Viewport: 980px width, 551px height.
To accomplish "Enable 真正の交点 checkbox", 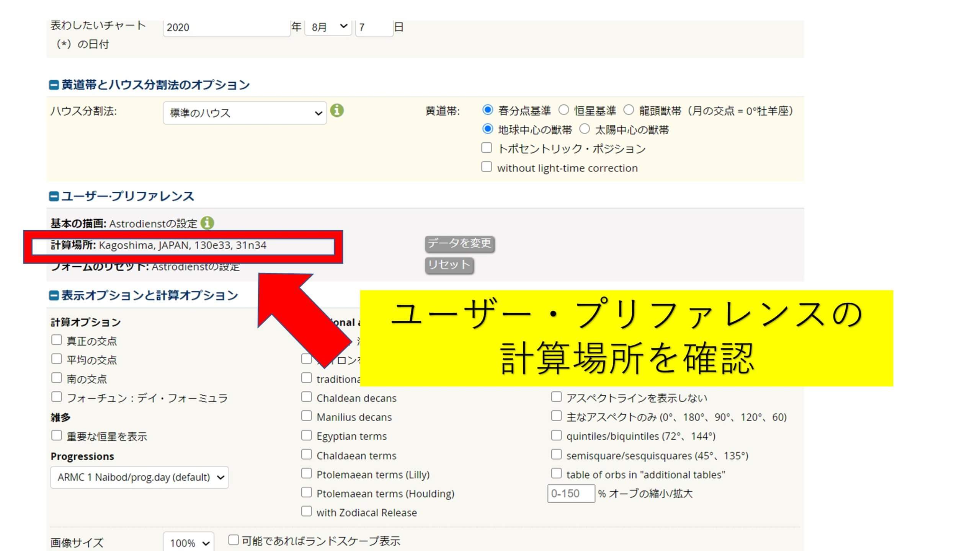I will tap(57, 340).
